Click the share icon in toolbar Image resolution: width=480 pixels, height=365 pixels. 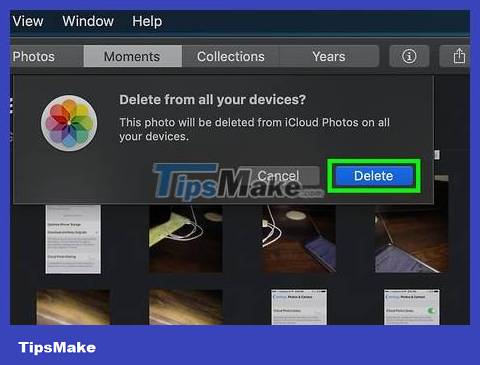click(459, 56)
